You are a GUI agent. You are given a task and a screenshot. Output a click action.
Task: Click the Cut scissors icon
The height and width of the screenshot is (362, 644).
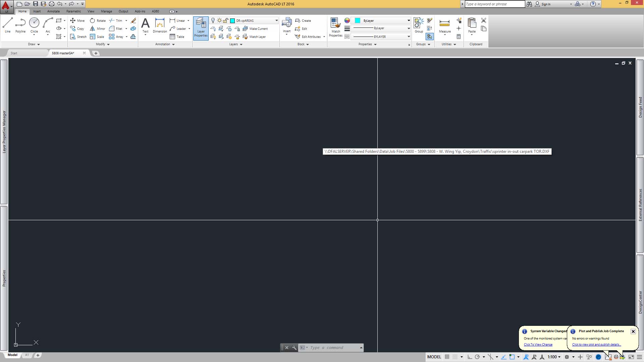click(x=484, y=20)
